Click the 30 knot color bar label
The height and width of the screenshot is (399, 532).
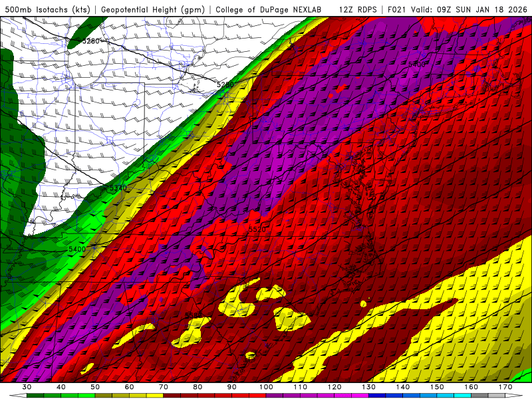tap(27, 387)
